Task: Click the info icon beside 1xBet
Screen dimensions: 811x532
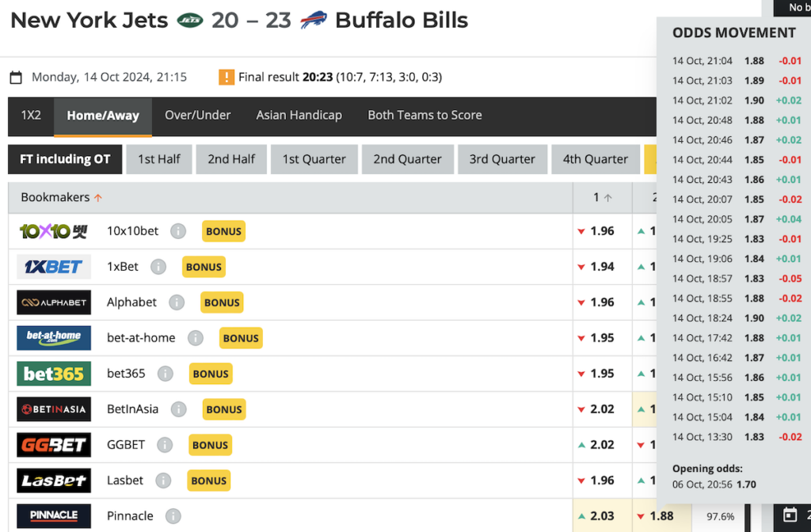Action: pyautogui.click(x=158, y=267)
